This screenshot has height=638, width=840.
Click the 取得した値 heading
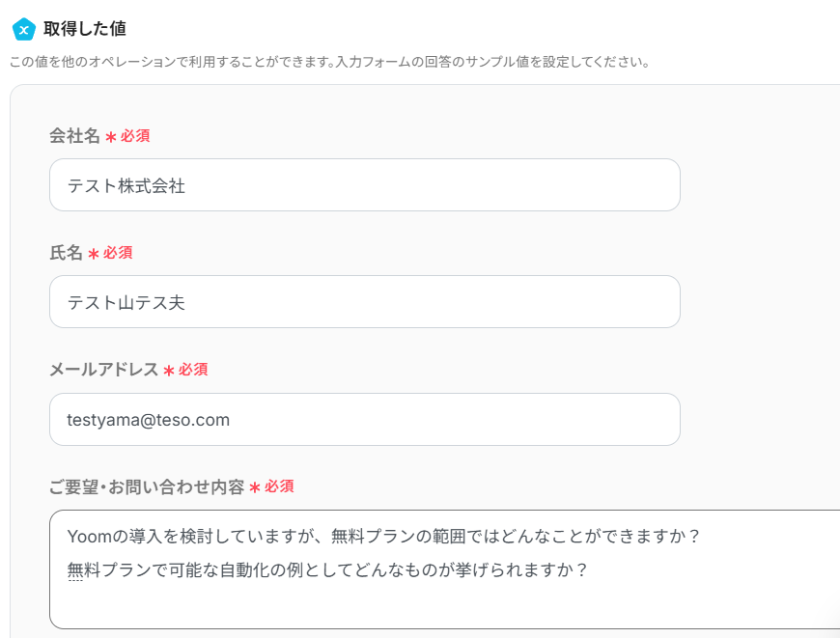click(84, 29)
